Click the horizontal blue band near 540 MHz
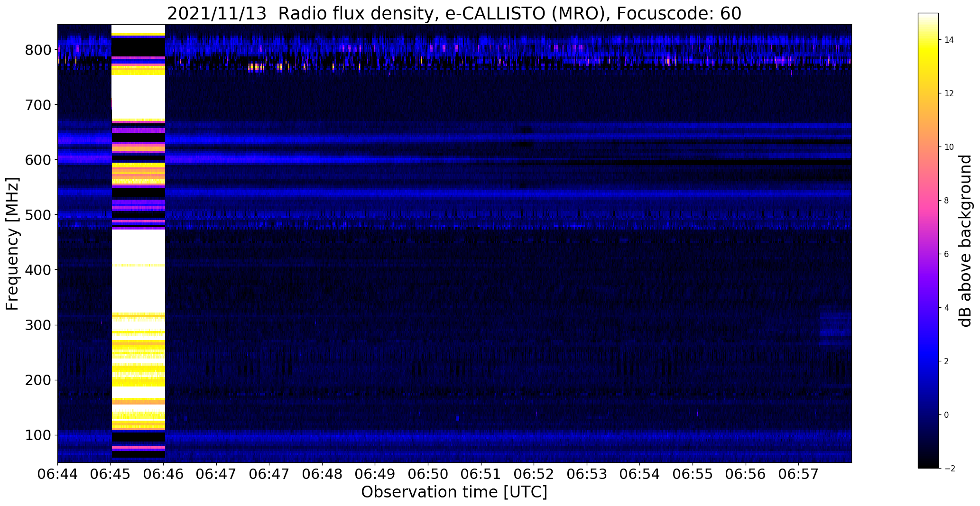The height and width of the screenshot is (506, 980). click(x=454, y=193)
